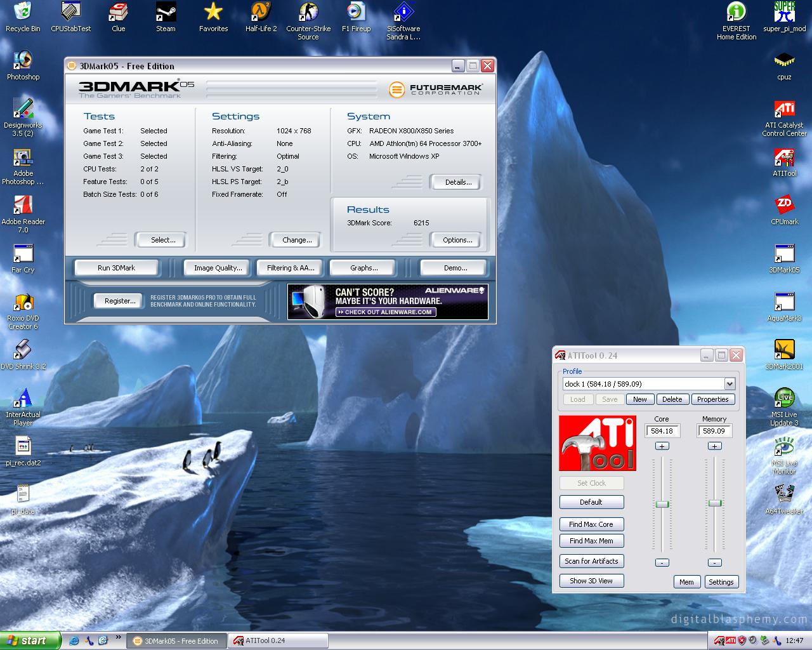Open Mem settings in ATITool
Viewport: 812px width, 650px height.
pos(686,582)
